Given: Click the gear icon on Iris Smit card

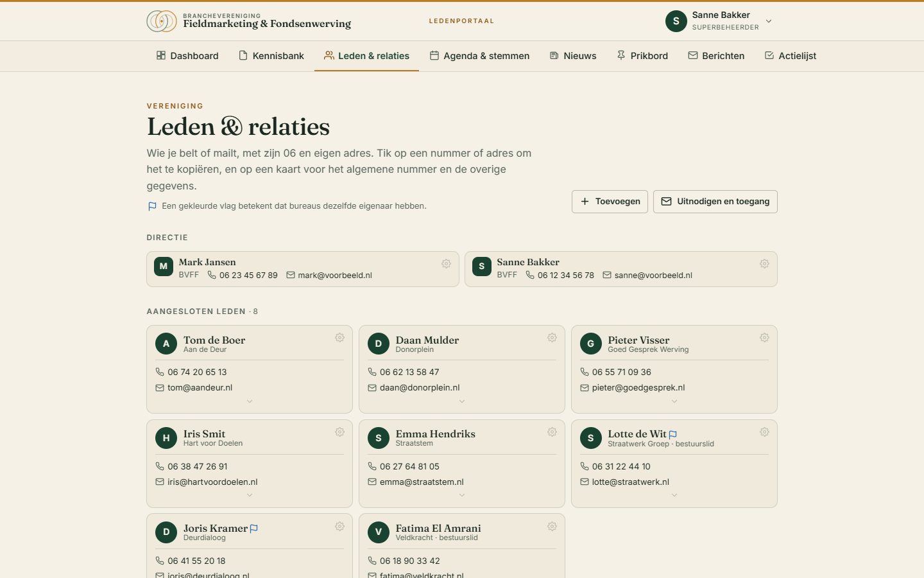Looking at the screenshot, I should 339,432.
